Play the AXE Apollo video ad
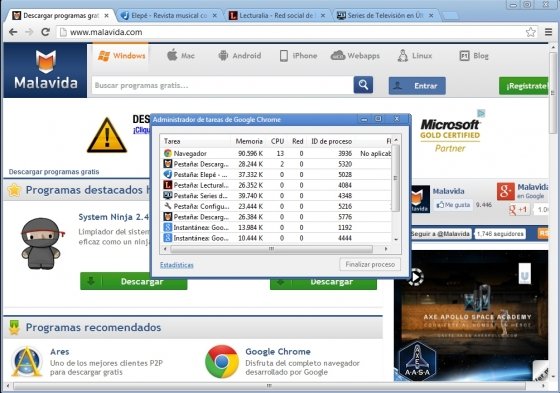Viewport: 560px width, 393px height. (x=415, y=277)
